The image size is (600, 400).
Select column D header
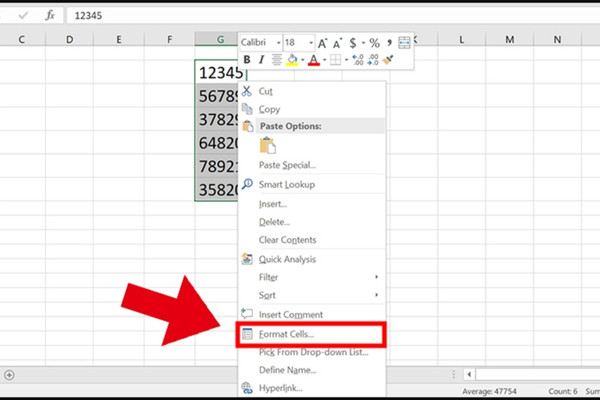tap(69, 39)
